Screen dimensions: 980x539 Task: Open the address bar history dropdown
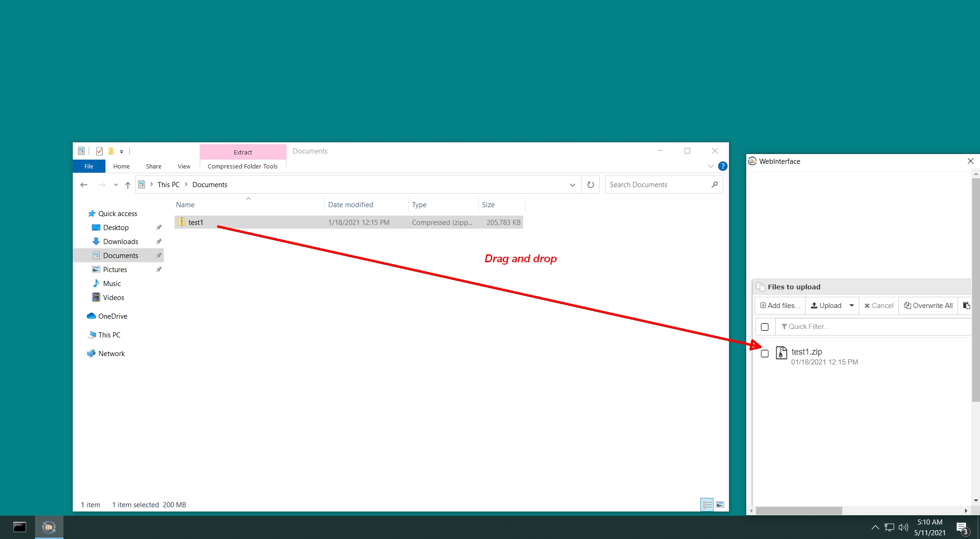572,185
